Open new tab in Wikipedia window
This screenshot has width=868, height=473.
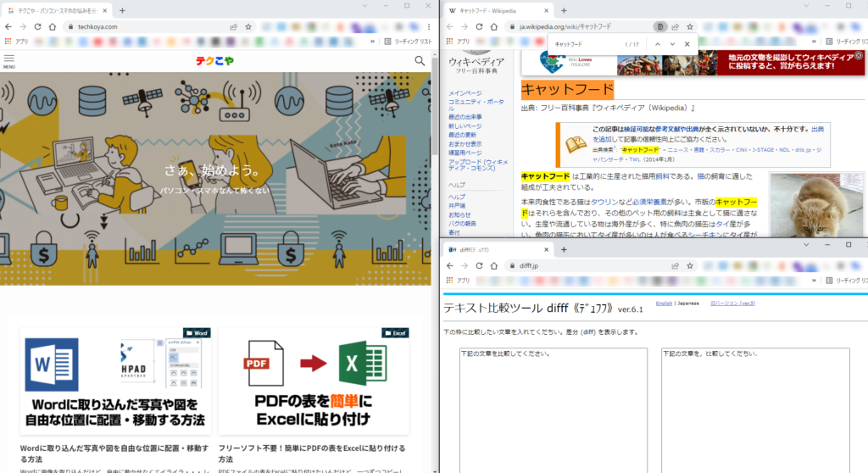564,10
